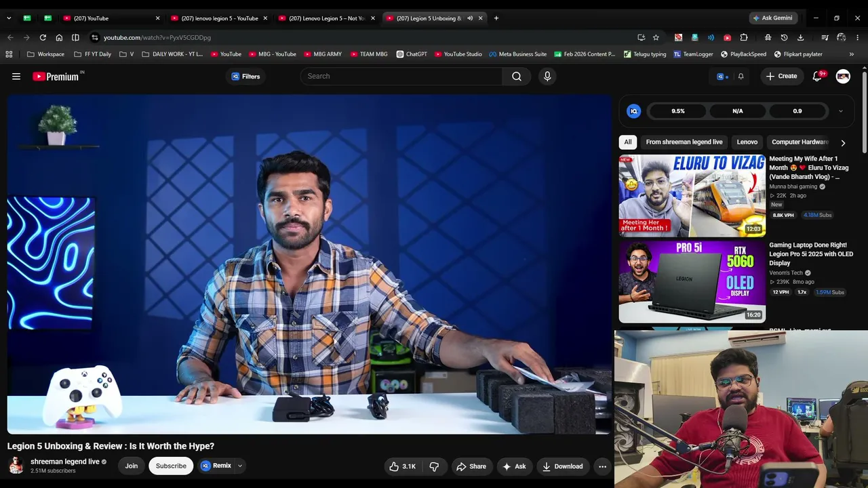Click the search magnifier button
868x488 pixels.
[517, 77]
